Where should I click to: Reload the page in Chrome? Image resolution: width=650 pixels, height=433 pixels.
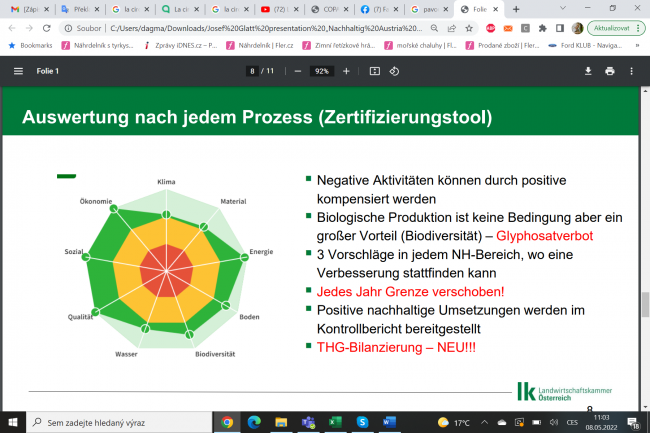(46, 28)
